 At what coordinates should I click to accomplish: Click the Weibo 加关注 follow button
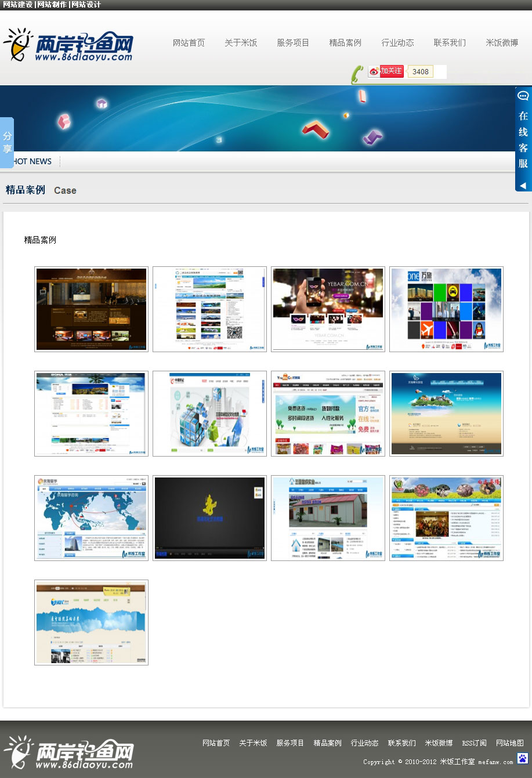[386, 71]
